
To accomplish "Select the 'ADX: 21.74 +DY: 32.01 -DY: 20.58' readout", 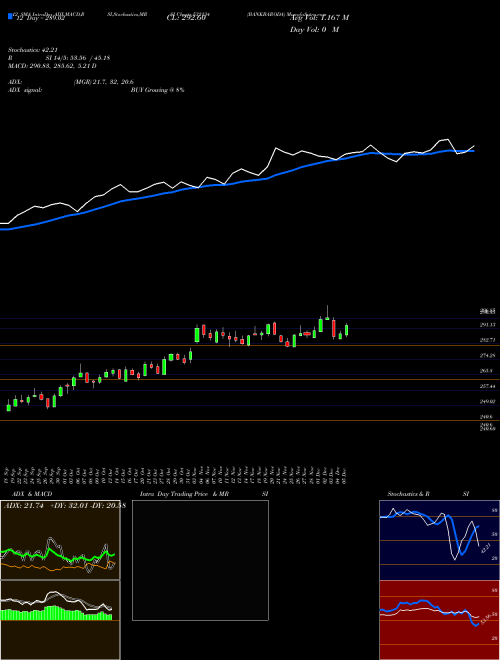I will point(64,506).
